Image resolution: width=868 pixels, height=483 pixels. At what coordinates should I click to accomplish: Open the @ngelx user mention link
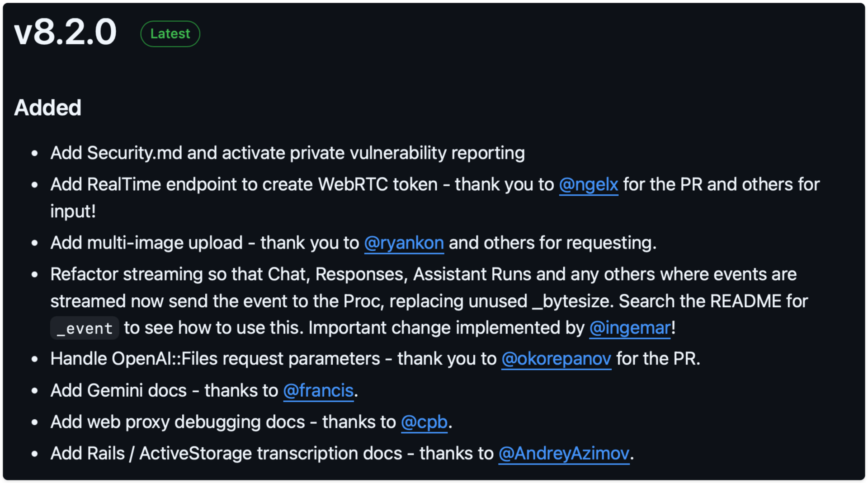pos(588,184)
